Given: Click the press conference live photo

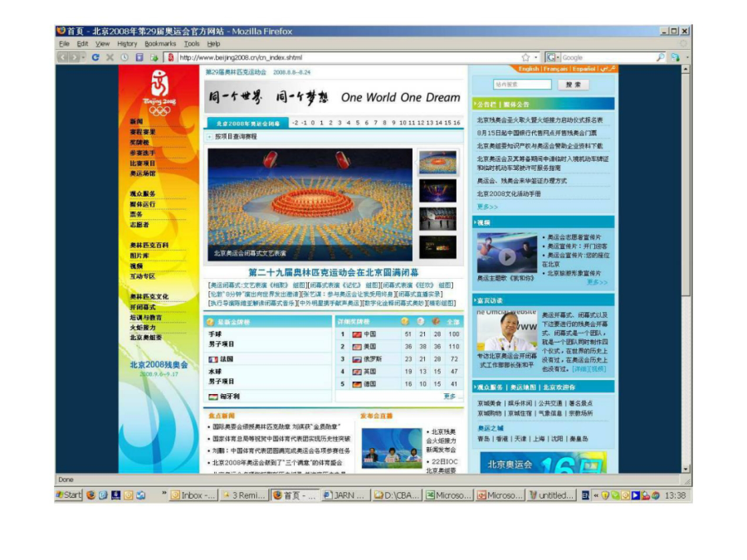Looking at the screenshot, I should tap(392, 448).
